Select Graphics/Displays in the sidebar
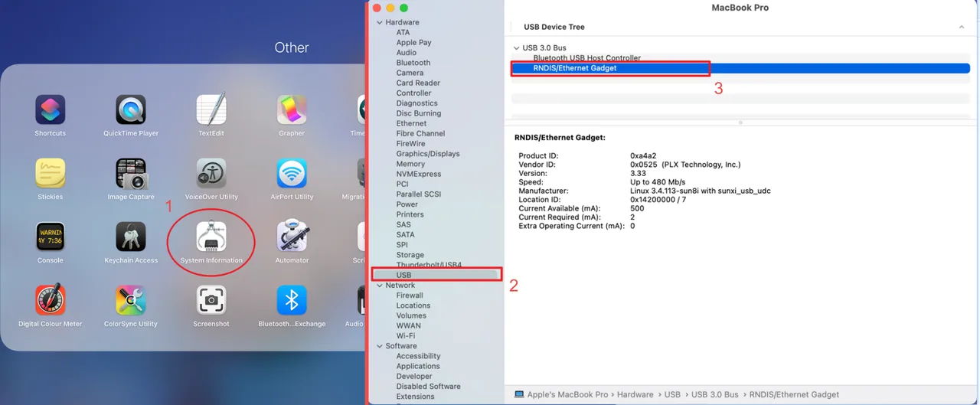This screenshot has width=980, height=405. click(428, 154)
